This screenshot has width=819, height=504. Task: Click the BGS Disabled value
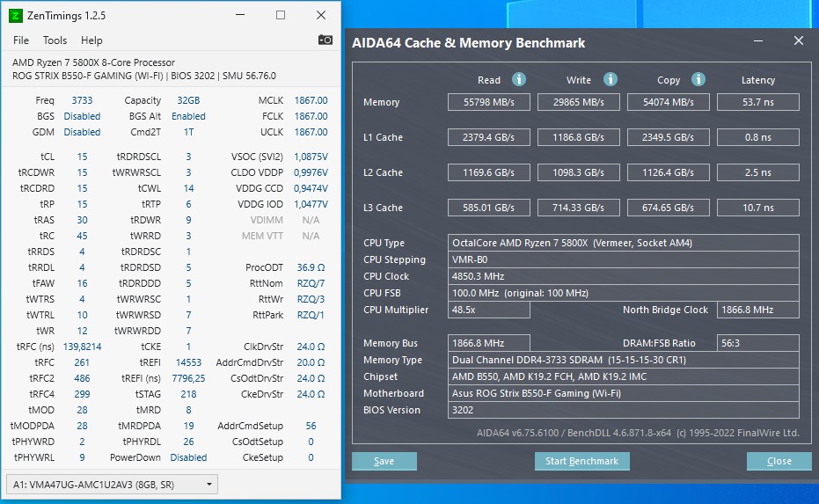point(82,116)
